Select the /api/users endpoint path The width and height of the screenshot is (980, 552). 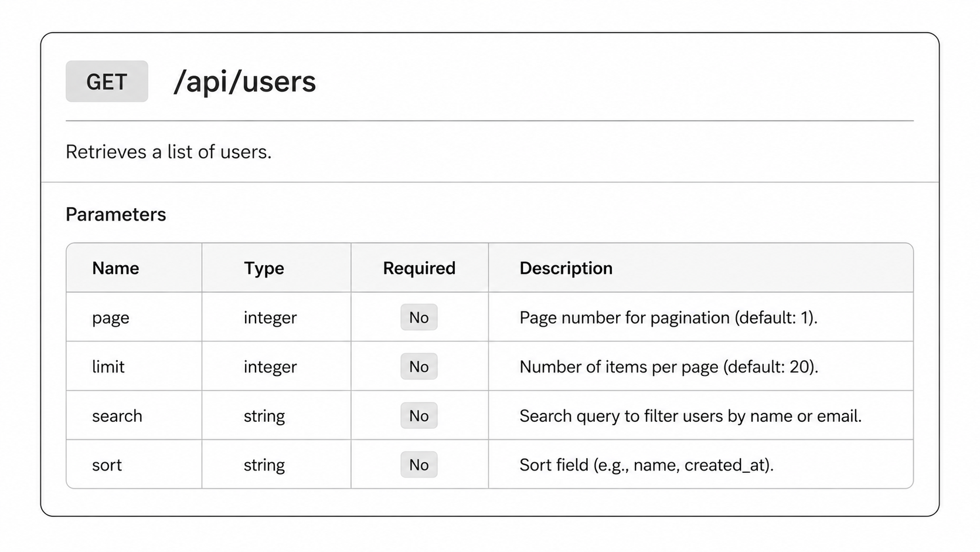click(x=244, y=82)
